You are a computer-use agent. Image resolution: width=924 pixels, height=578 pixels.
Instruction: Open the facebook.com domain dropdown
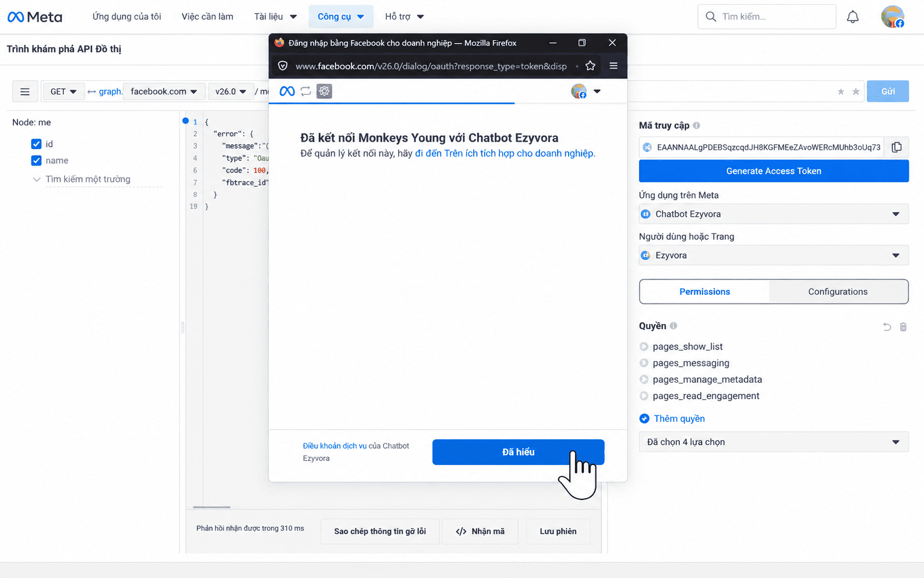coord(164,91)
